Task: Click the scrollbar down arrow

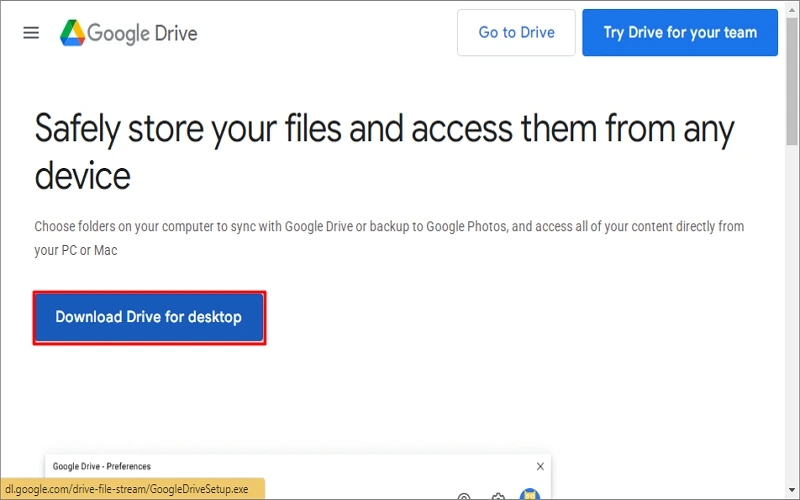Action: click(x=792, y=491)
